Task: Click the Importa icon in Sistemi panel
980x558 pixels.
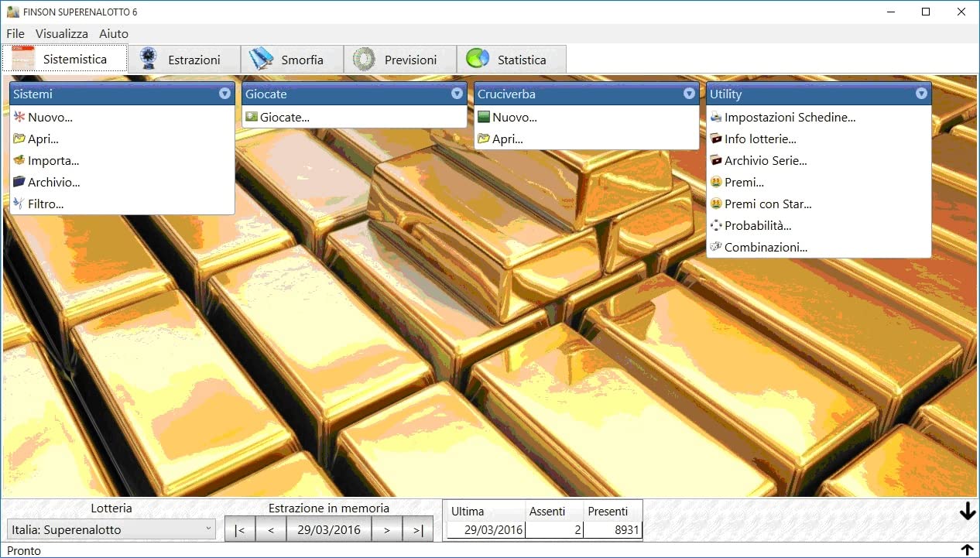Action: click(x=19, y=161)
